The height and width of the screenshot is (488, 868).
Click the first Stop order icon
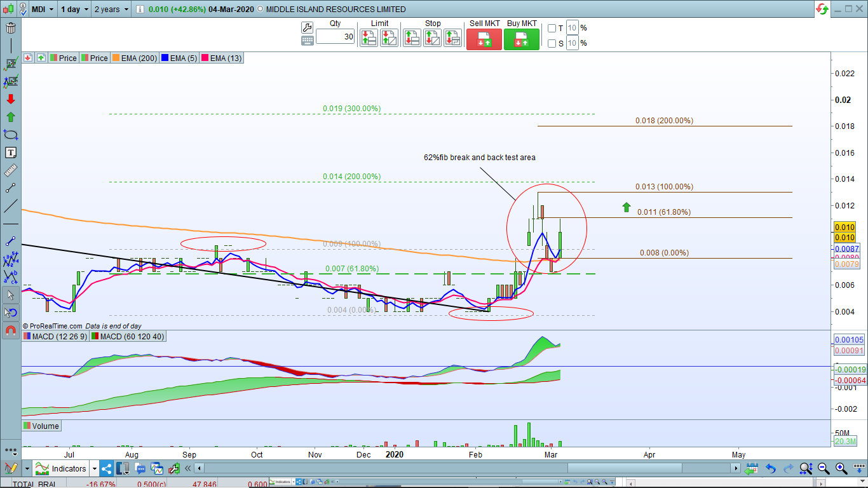point(412,37)
